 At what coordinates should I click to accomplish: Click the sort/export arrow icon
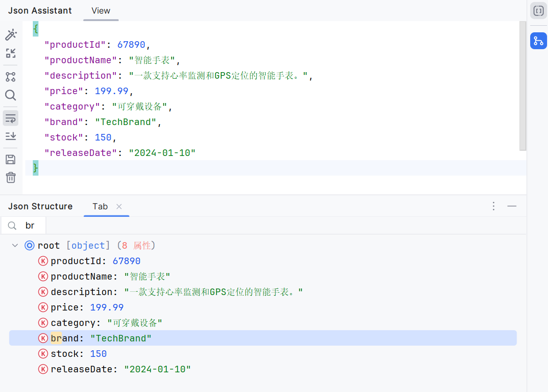[11, 136]
